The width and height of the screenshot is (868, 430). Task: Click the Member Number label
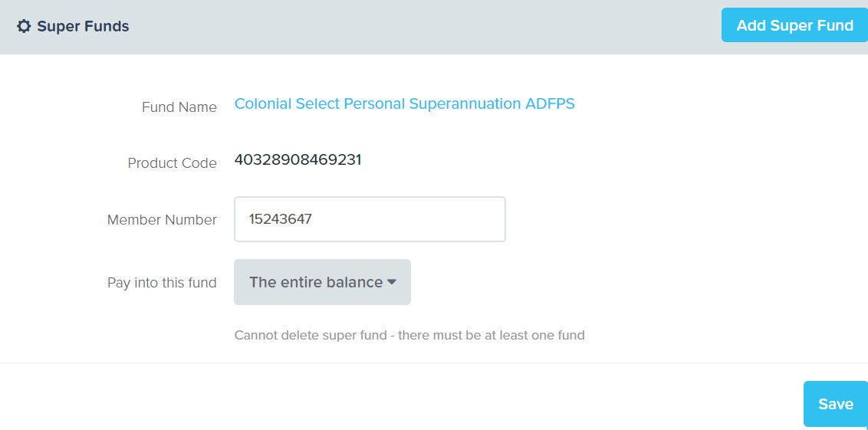[x=163, y=220]
